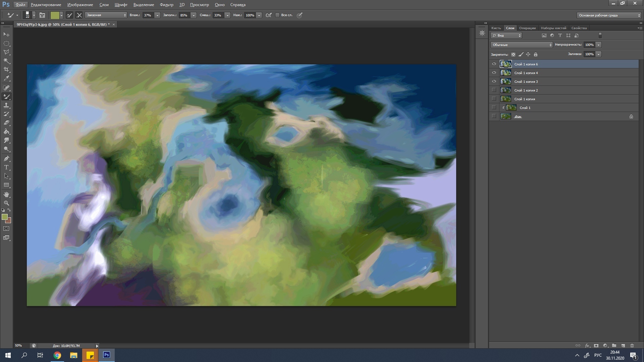Open the 'Изображение' menu
Image resolution: width=644 pixels, height=362 pixels.
click(x=80, y=5)
